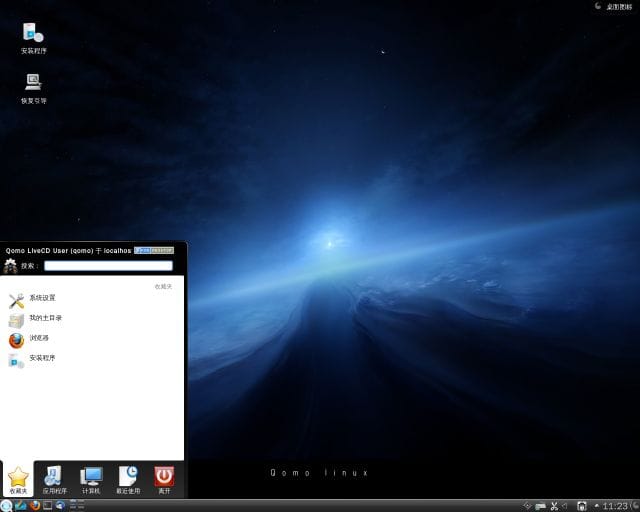
Task: Open 安装程序 entry in launcher menu
Action: pos(40,358)
